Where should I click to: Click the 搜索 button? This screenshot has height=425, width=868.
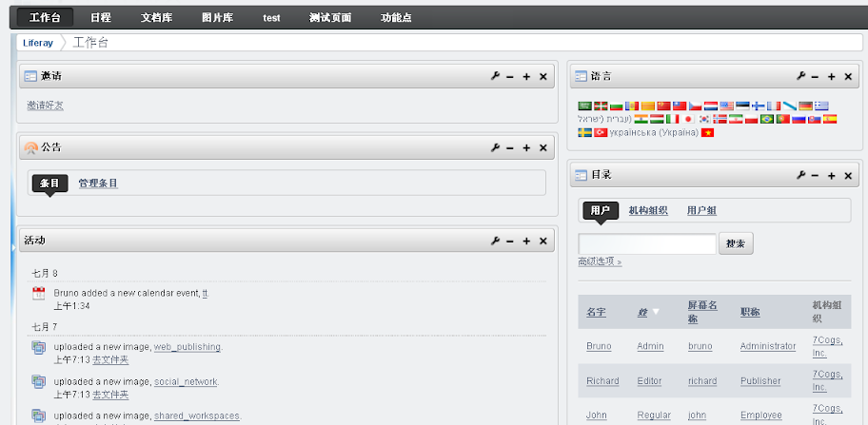click(736, 243)
